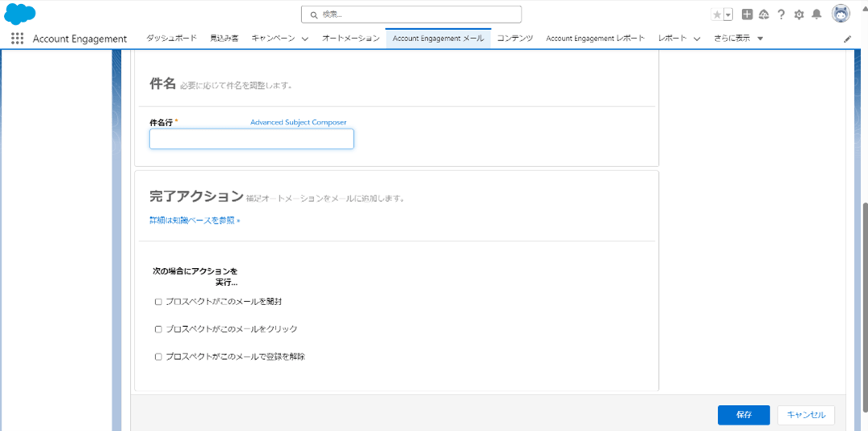Open the notifications bell

(x=816, y=15)
